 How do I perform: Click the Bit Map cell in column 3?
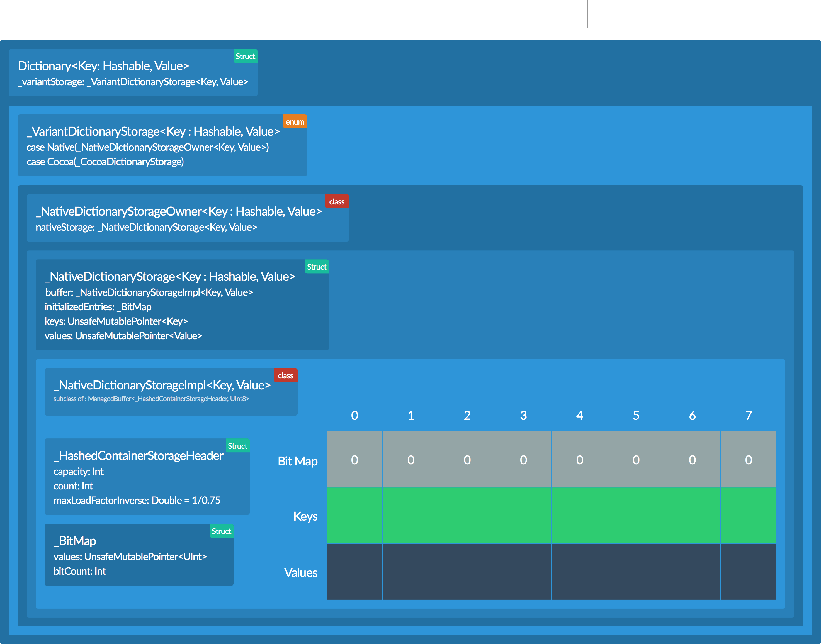coord(523,459)
